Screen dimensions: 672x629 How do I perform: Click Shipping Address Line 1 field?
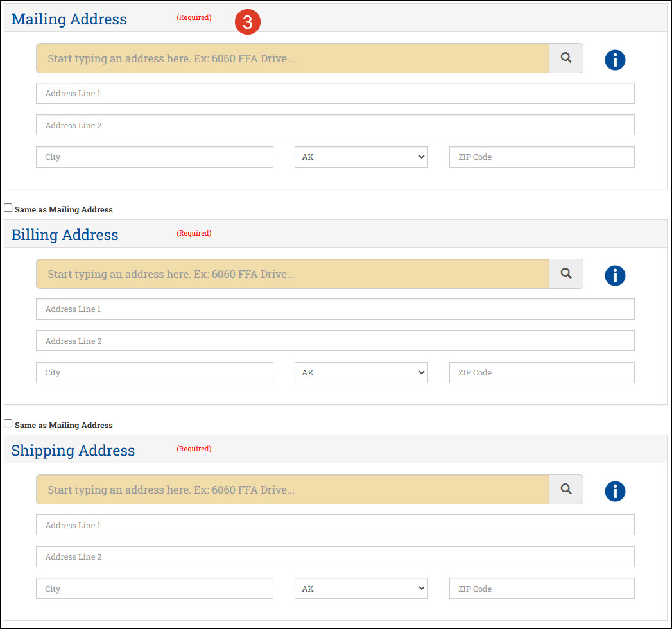click(x=335, y=525)
